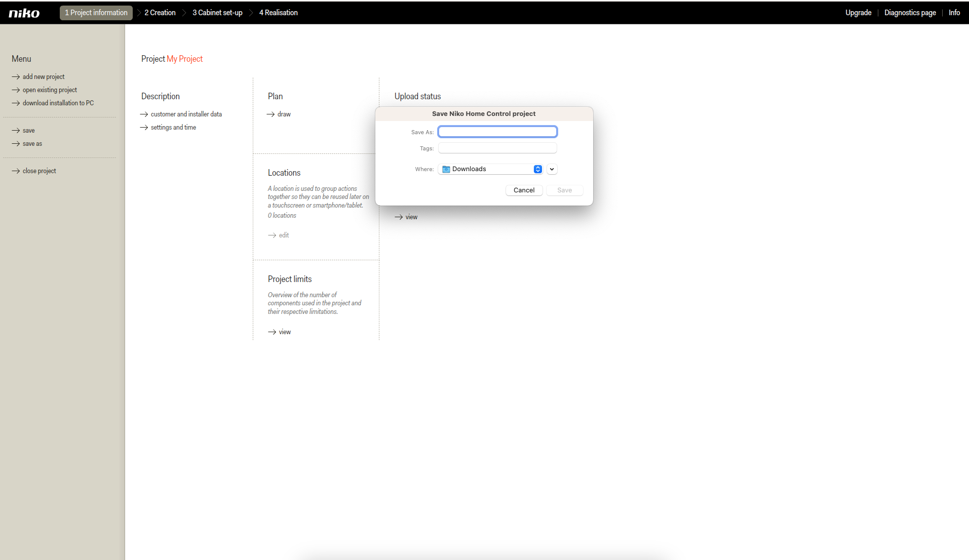Click download installation to PC
The image size is (969, 560).
pyautogui.click(x=58, y=103)
